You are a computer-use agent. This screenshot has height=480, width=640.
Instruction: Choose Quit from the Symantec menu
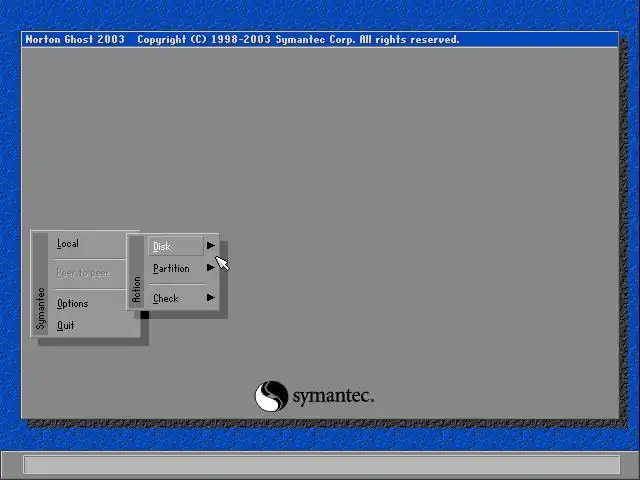pos(66,325)
